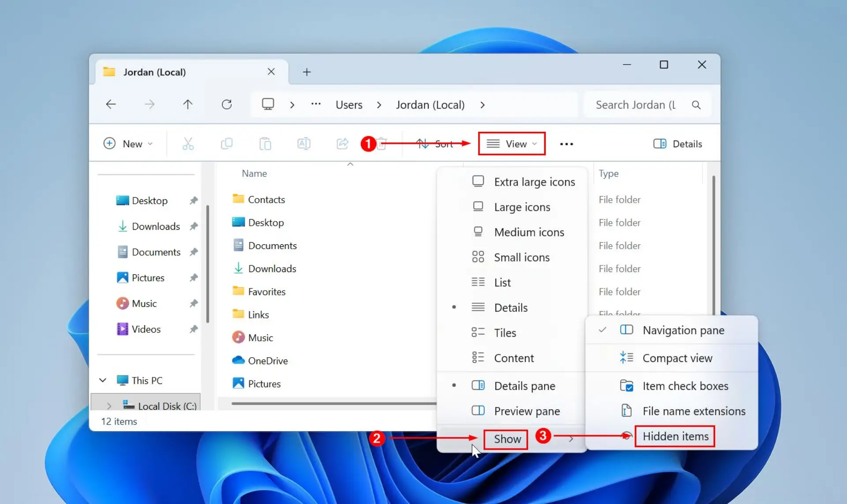This screenshot has width=847, height=504.
Task: Unpin Music using its pin icon
Action: click(193, 303)
